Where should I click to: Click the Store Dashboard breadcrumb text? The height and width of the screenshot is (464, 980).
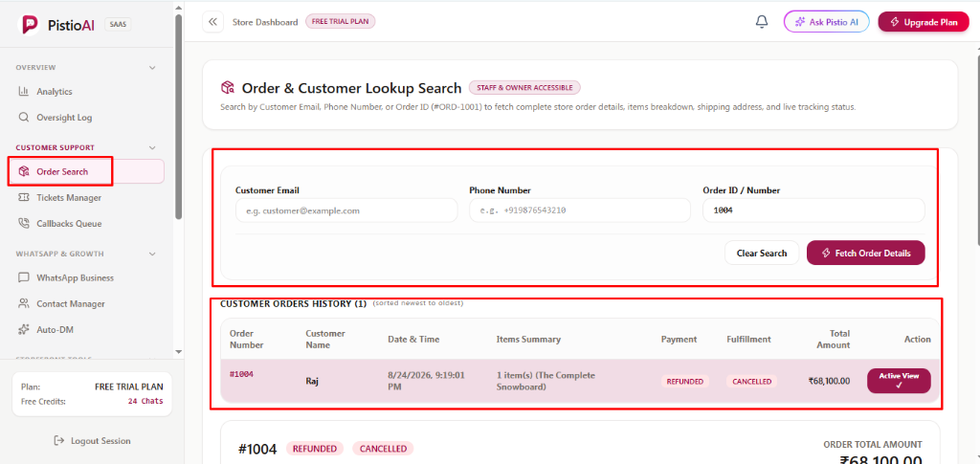point(265,22)
